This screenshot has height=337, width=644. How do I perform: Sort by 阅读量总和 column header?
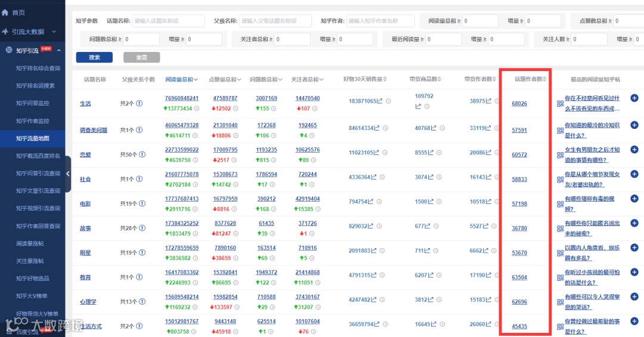181,79
